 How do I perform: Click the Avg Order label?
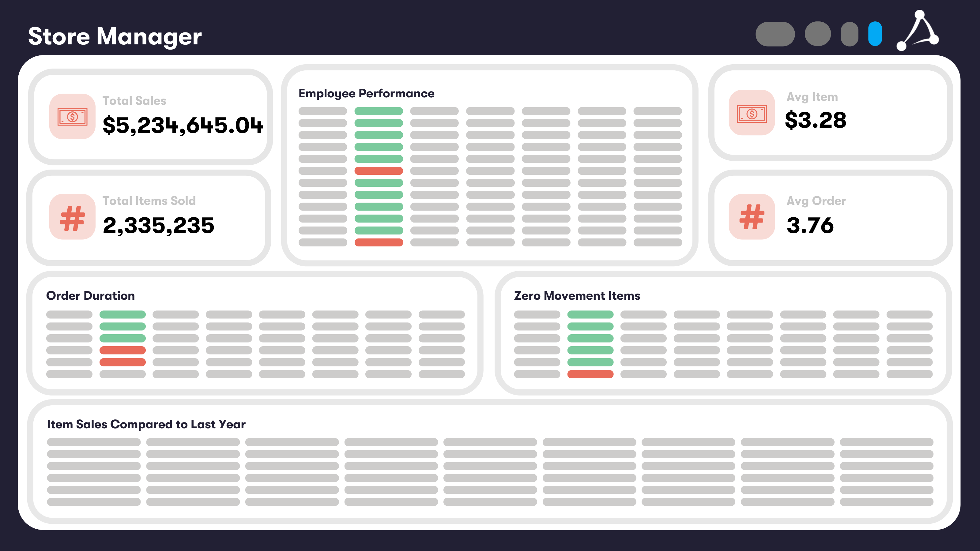click(x=816, y=201)
